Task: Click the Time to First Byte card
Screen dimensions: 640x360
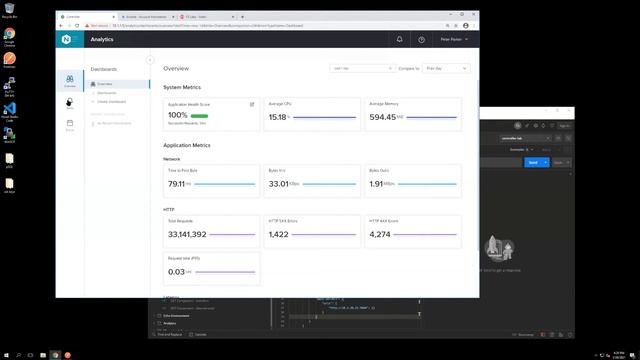Action: coord(211,181)
